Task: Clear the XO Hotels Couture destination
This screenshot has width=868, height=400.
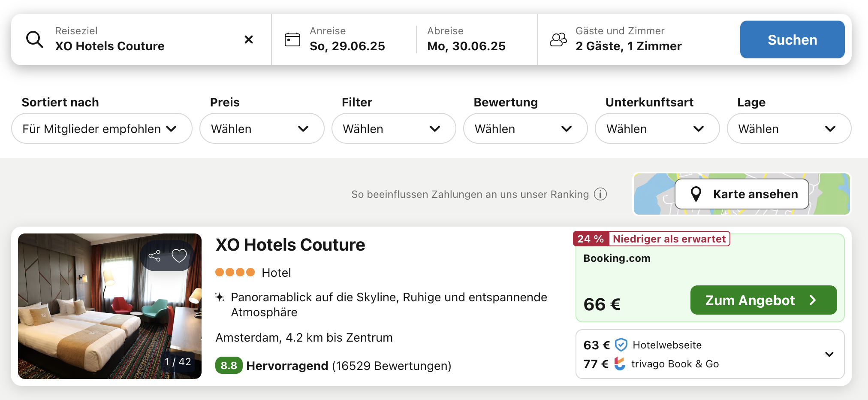Action: (248, 39)
